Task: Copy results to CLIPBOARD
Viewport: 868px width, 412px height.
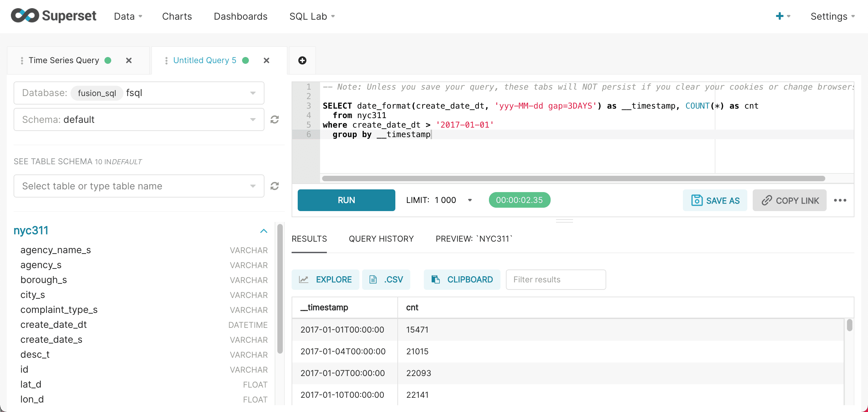Action: tap(462, 280)
